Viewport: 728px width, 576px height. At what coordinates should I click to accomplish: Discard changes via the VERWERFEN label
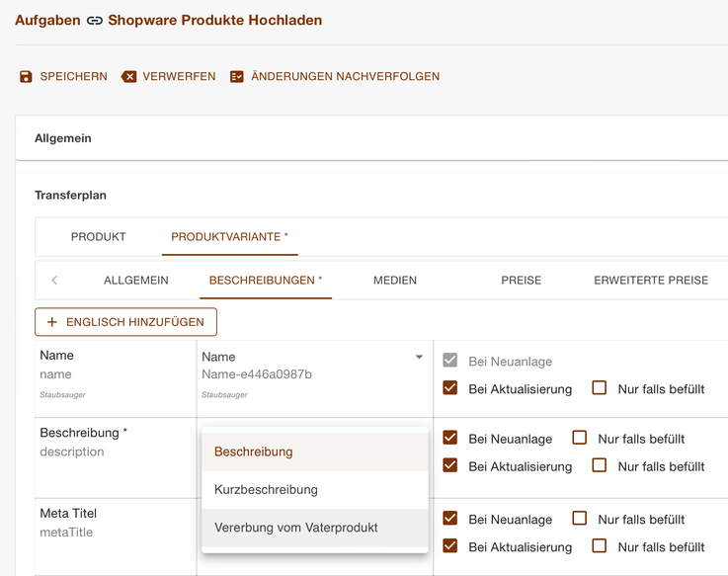click(x=179, y=76)
